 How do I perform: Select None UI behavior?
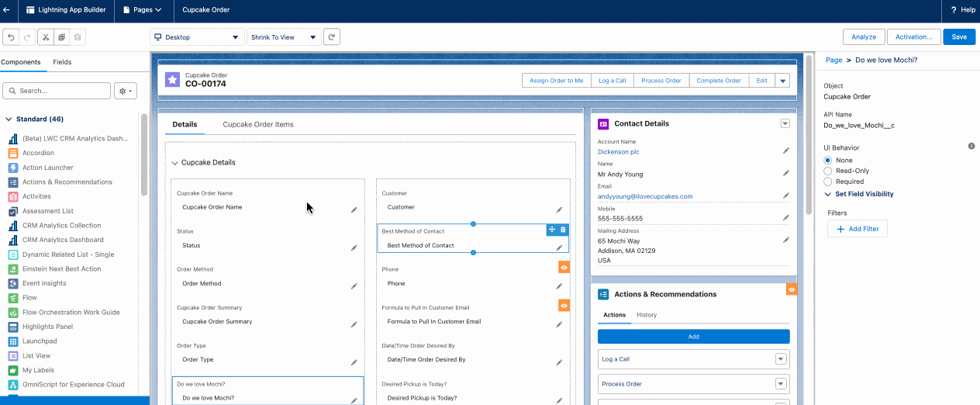pos(828,161)
